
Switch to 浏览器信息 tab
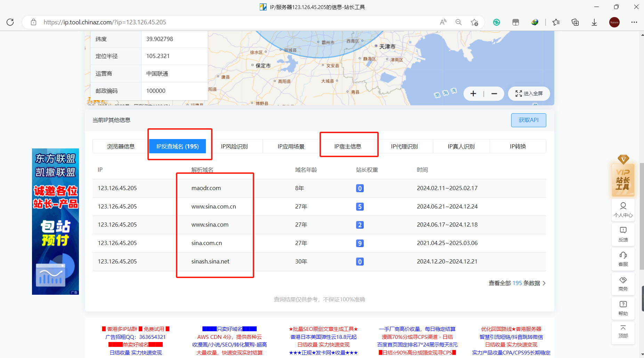click(x=121, y=146)
